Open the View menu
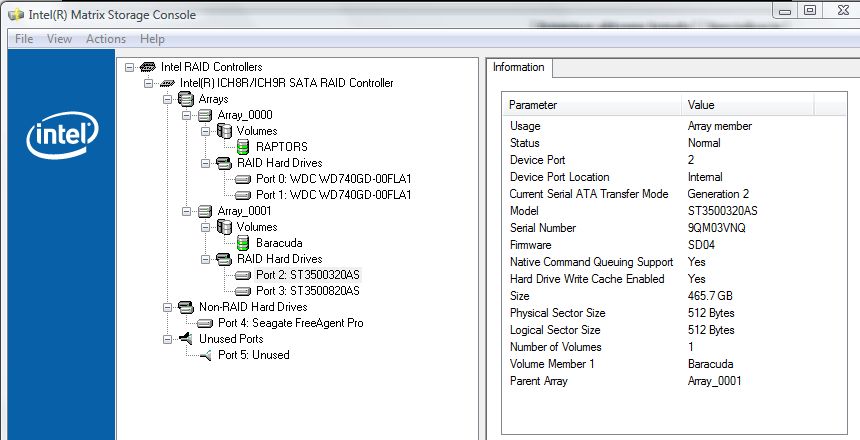This screenshot has height=440, width=860. point(59,39)
